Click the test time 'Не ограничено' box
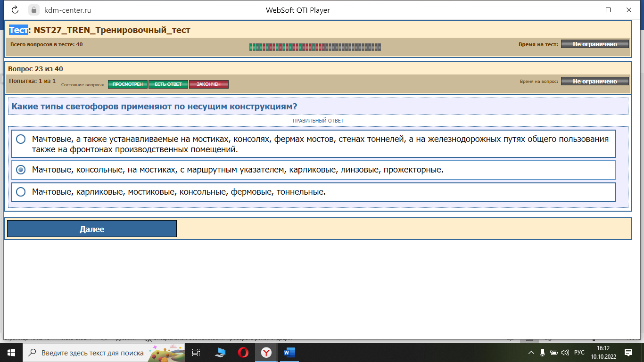644x362 pixels. 595,44
